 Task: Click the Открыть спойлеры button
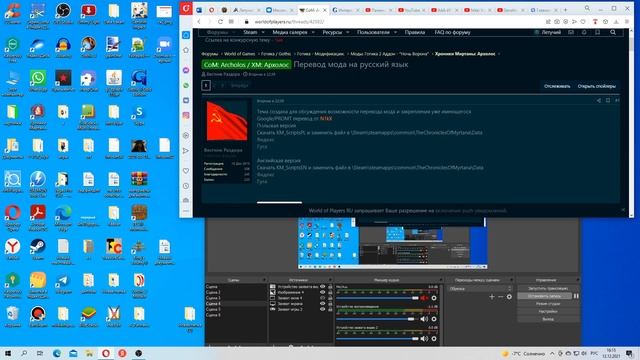(x=596, y=86)
